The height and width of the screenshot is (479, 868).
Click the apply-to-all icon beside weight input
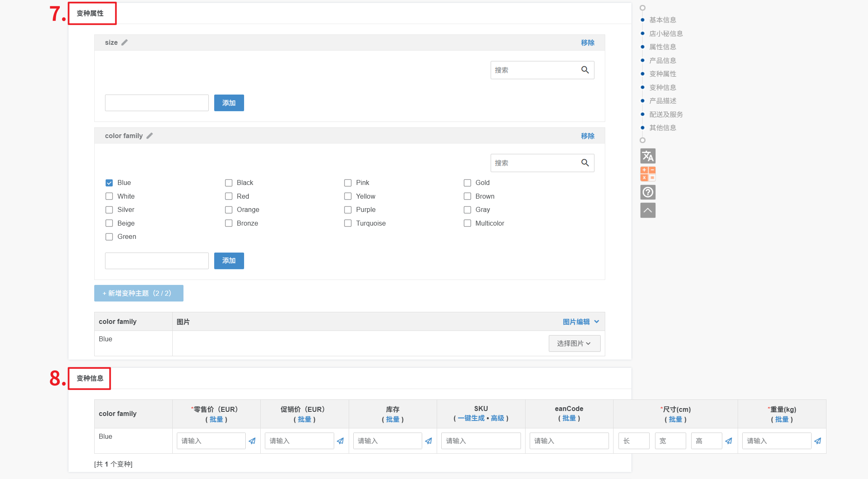pos(817,441)
